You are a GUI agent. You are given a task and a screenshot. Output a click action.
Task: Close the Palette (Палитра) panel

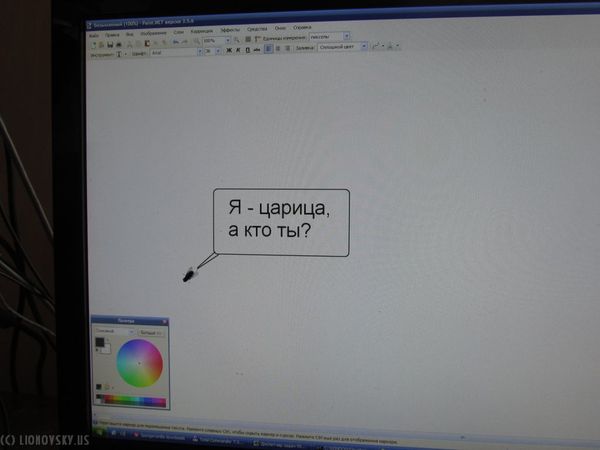click(x=165, y=322)
